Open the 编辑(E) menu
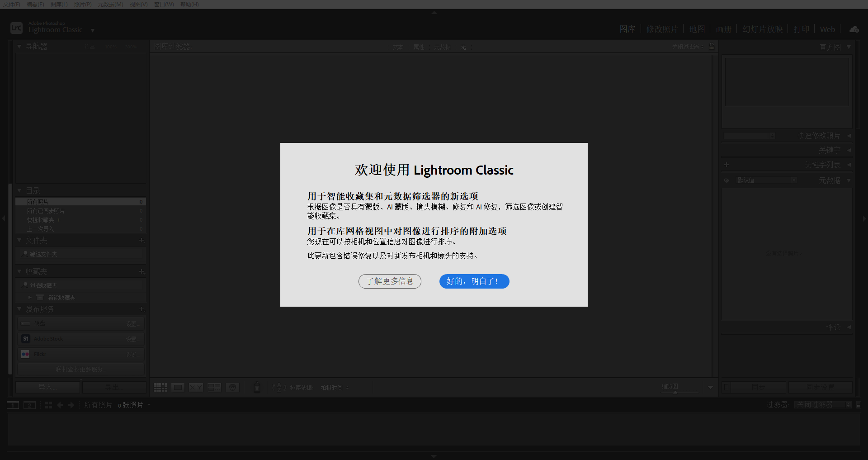The image size is (868, 460). pyautogui.click(x=35, y=5)
